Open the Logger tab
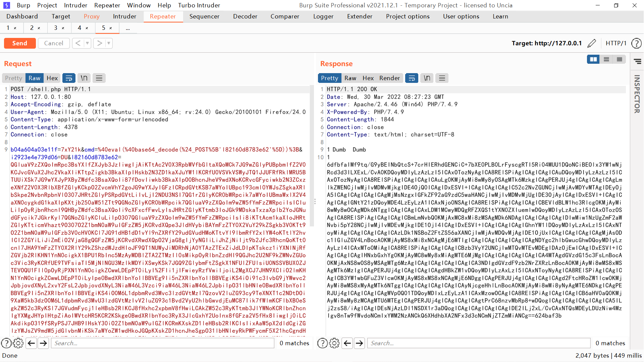The image size is (644, 362). [x=323, y=16]
